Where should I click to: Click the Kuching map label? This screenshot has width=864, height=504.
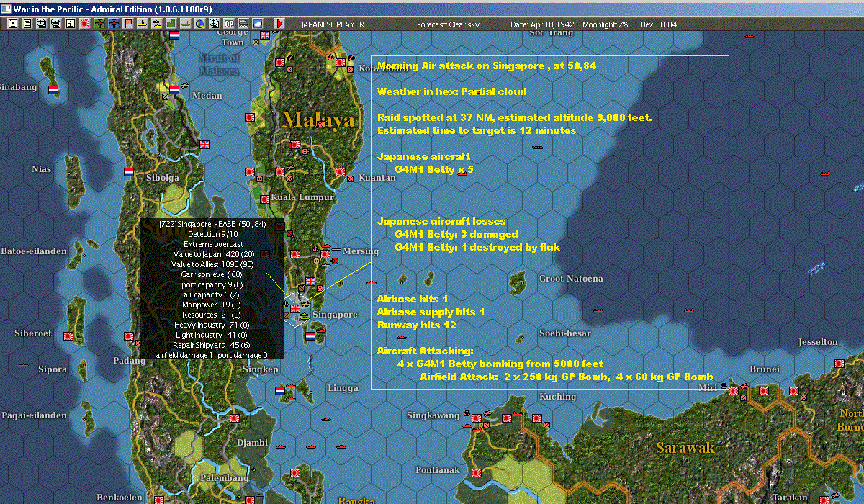coord(557,396)
